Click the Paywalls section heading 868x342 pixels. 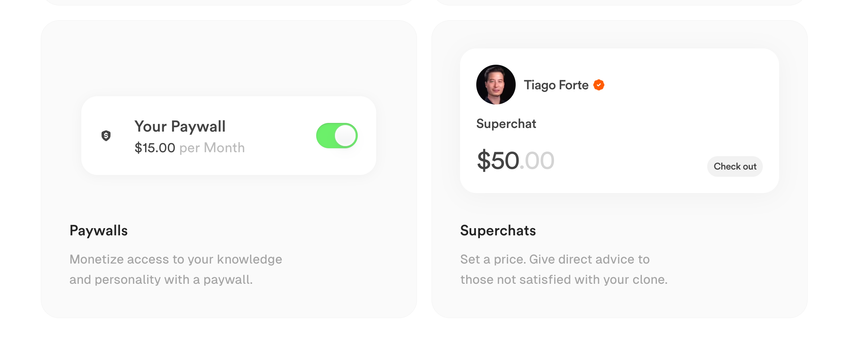[x=98, y=231]
